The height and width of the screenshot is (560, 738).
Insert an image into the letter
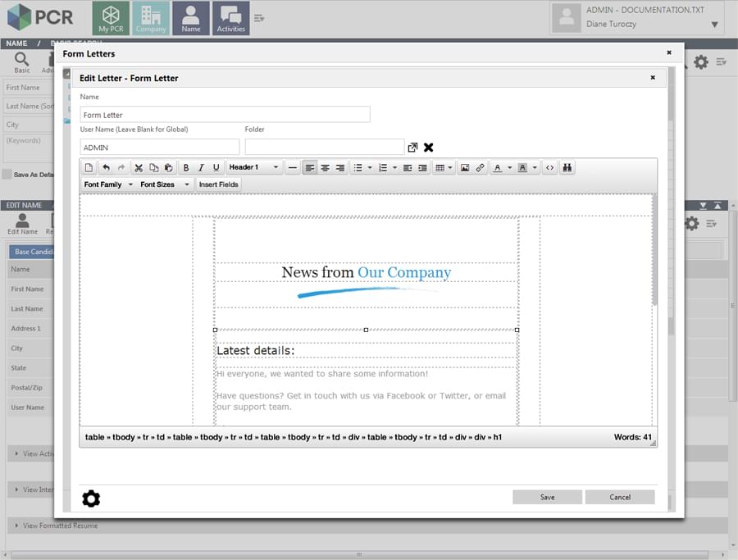[x=465, y=167]
